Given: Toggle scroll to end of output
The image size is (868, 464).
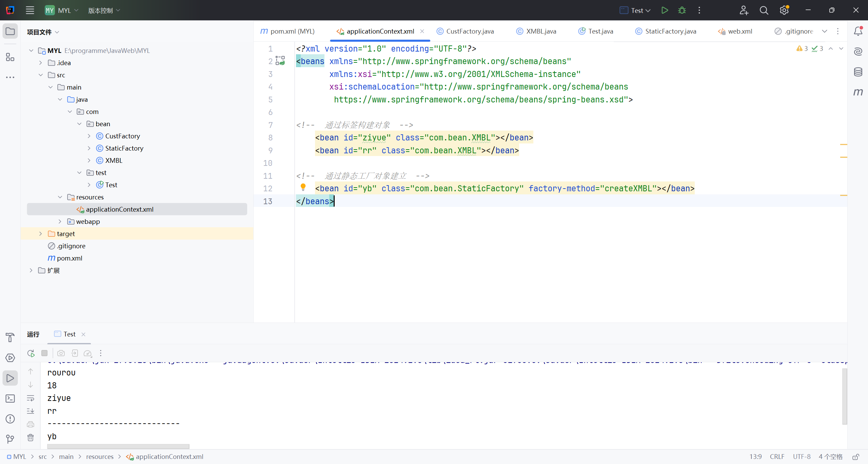Looking at the screenshot, I should [x=31, y=411].
